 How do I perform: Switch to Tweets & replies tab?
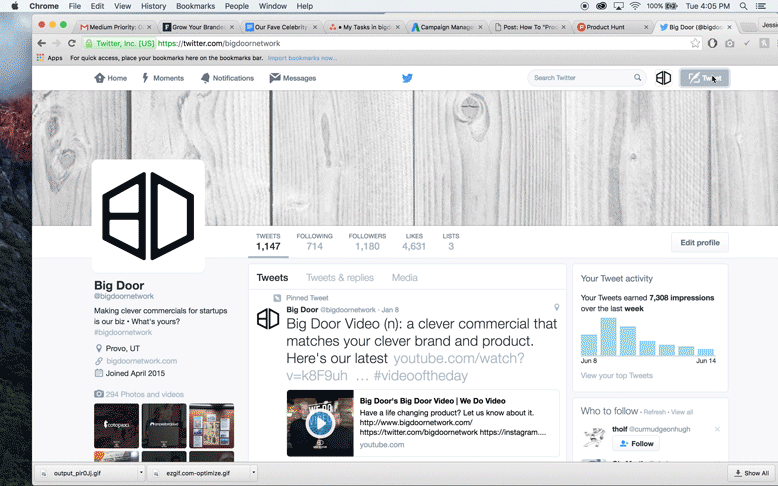point(340,278)
